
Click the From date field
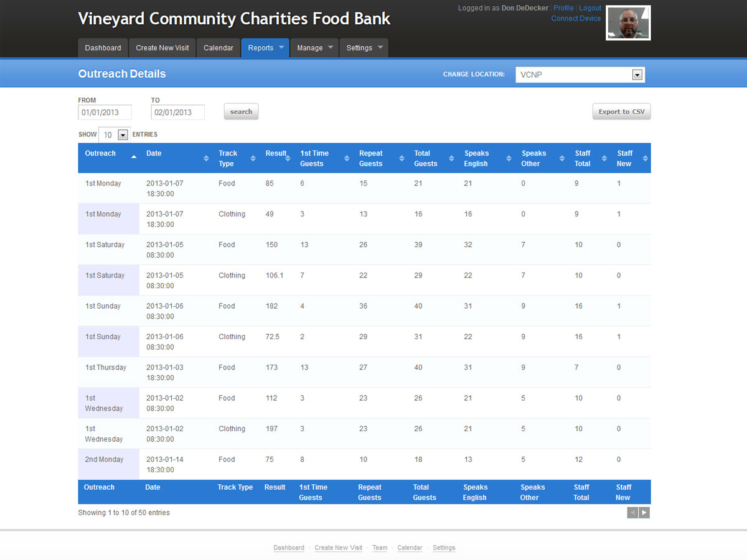[105, 113]
